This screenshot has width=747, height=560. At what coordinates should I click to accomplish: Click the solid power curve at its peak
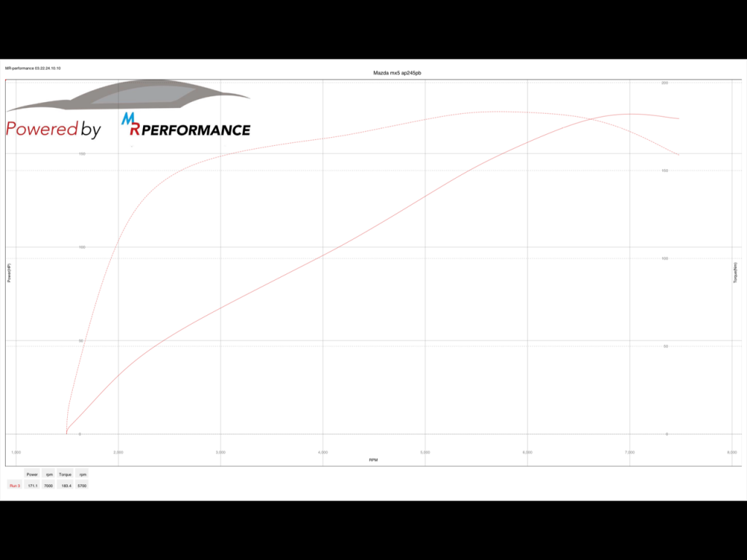click(630, 114)
